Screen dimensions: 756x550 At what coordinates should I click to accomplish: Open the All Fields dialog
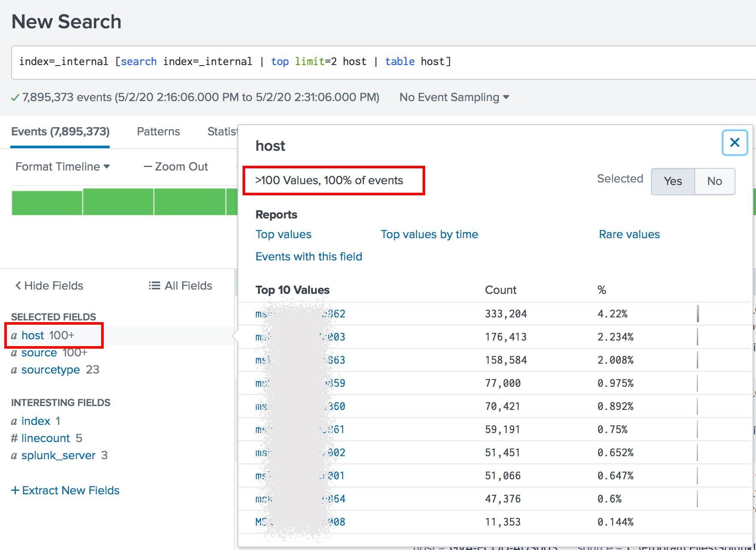(x=180, y=286)
